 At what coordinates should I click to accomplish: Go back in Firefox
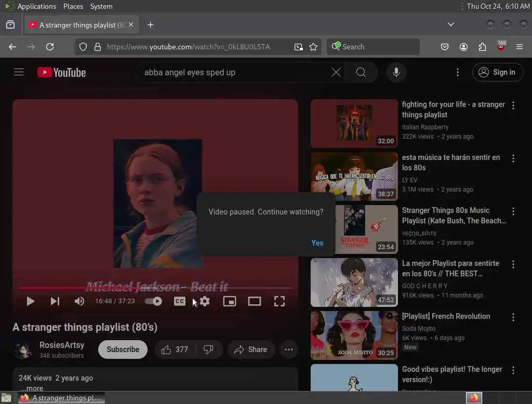point(12,47)
